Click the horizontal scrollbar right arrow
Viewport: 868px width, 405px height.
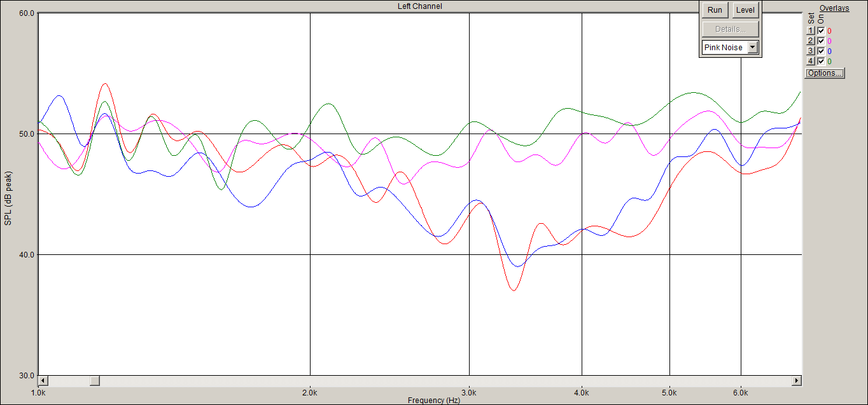796,381
